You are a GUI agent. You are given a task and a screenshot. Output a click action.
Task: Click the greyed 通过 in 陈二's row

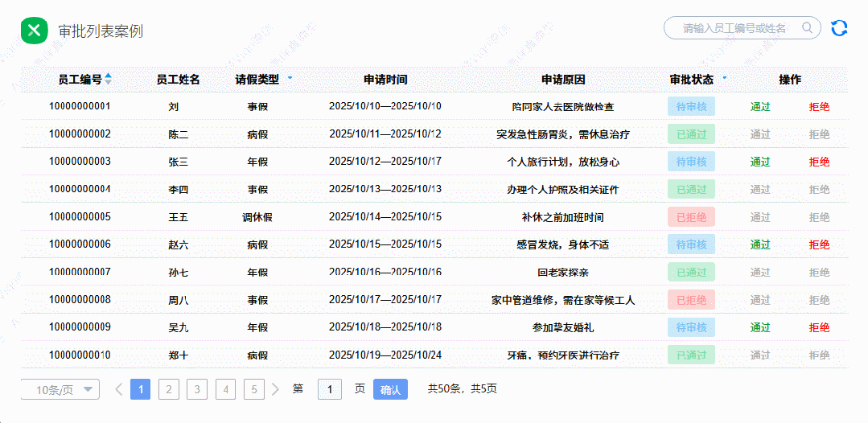tap(760, 134)
